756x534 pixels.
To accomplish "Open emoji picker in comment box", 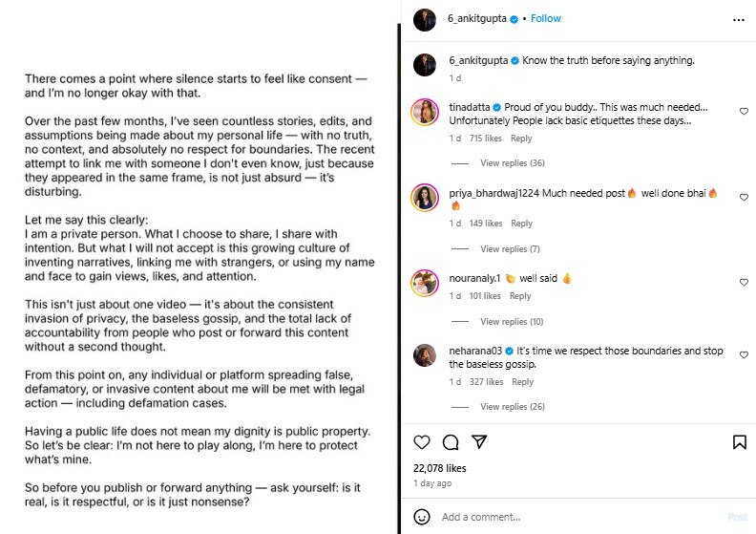I will coord(422,517).
